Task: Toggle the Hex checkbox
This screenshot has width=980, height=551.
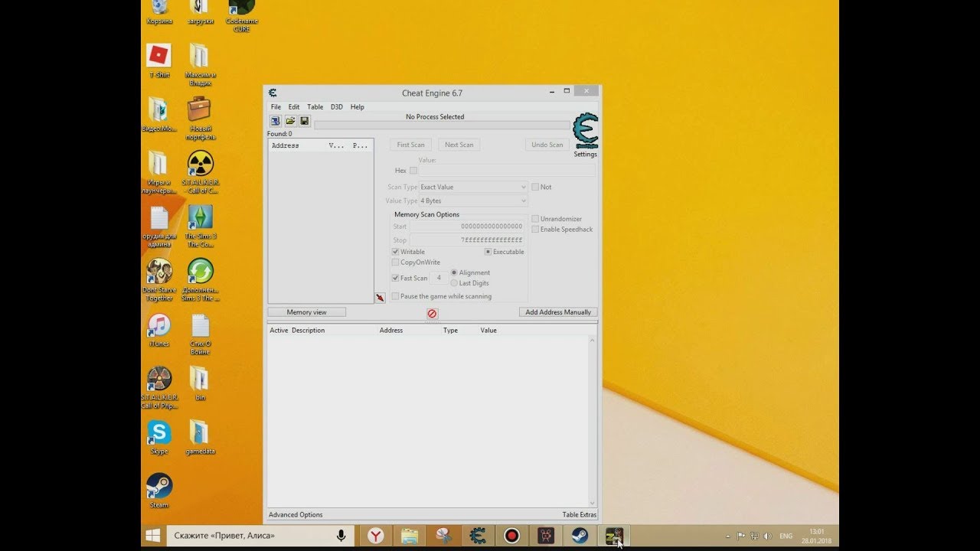Action: click(x=413, y=171)
